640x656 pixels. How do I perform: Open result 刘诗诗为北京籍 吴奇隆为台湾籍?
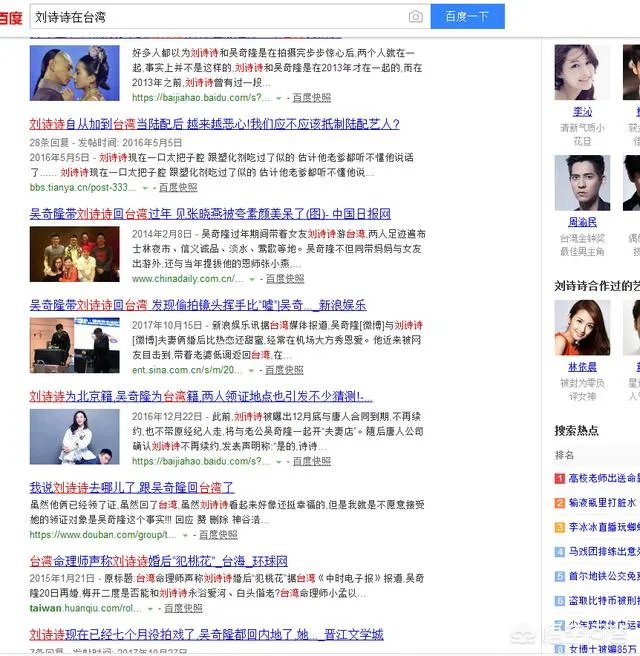(x=201, y=396)
